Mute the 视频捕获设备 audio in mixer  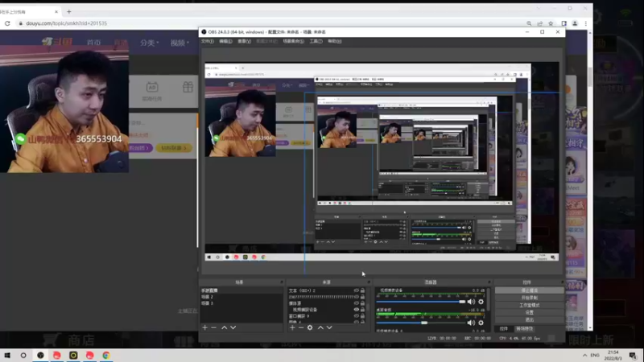(471, 302)
